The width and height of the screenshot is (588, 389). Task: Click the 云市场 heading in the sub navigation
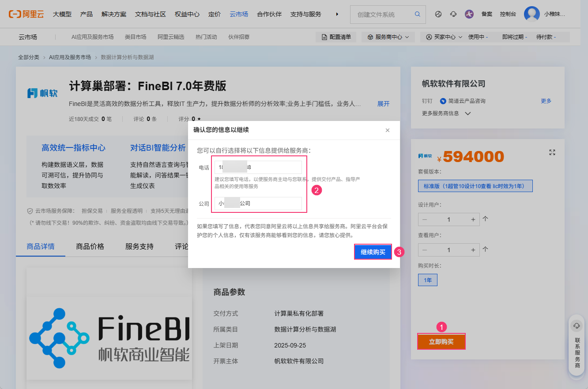(28, 37)
